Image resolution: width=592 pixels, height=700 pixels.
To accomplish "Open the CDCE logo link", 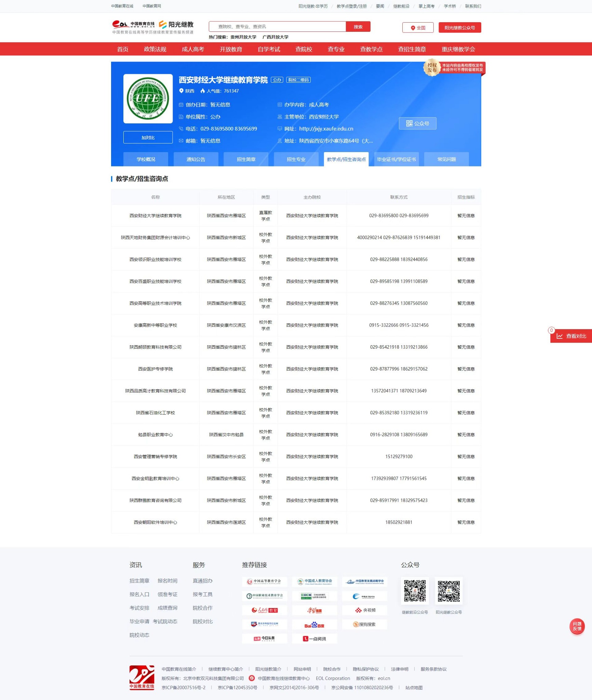I will click(x=314, y=596).
